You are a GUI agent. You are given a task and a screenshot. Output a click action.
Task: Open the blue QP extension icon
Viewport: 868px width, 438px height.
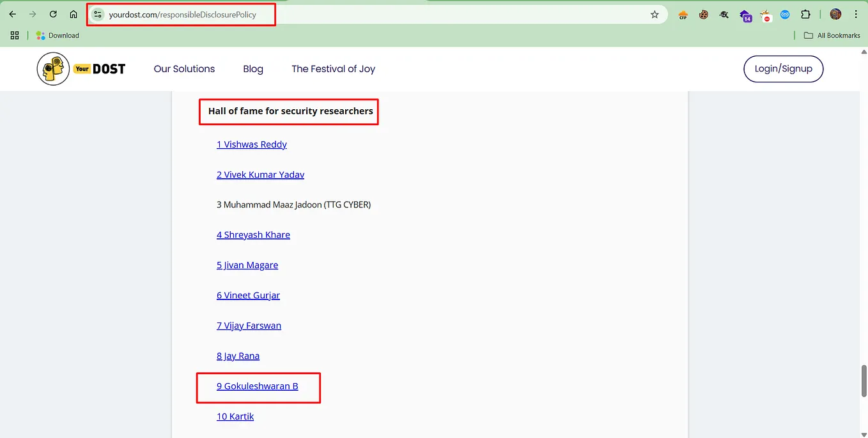785,14
